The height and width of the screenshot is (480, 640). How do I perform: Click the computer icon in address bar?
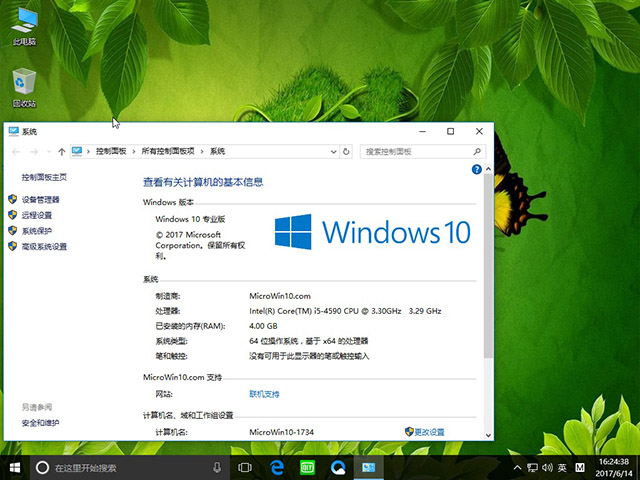click(77, 151)
